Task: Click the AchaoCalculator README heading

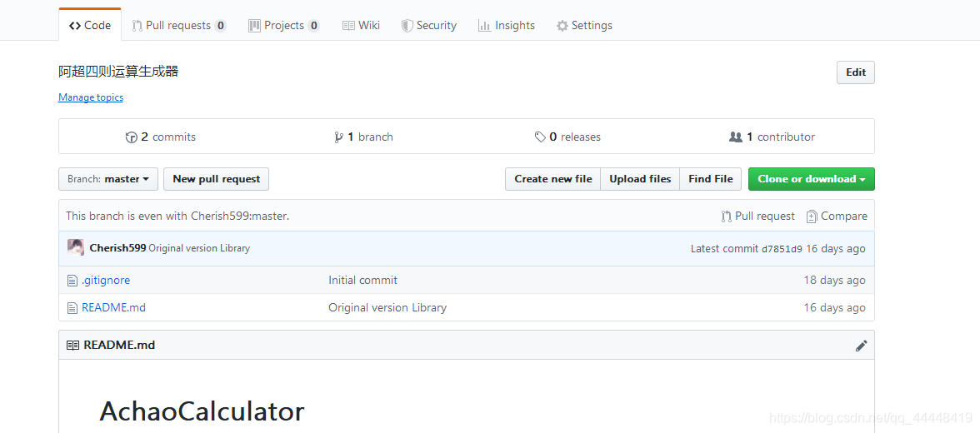Action: click(x=202, y=411)
